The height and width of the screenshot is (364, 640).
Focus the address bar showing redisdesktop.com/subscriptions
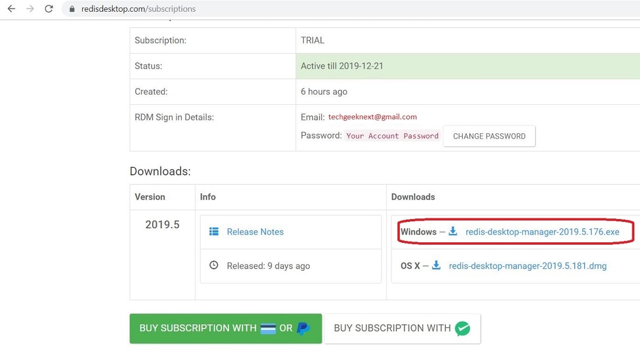(x=351, y=9)
